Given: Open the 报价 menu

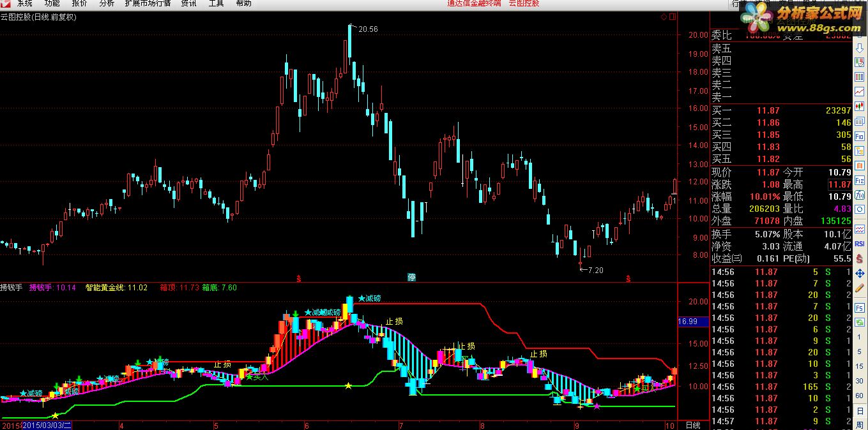Looking at the screenshot, I should coord(79,3).
